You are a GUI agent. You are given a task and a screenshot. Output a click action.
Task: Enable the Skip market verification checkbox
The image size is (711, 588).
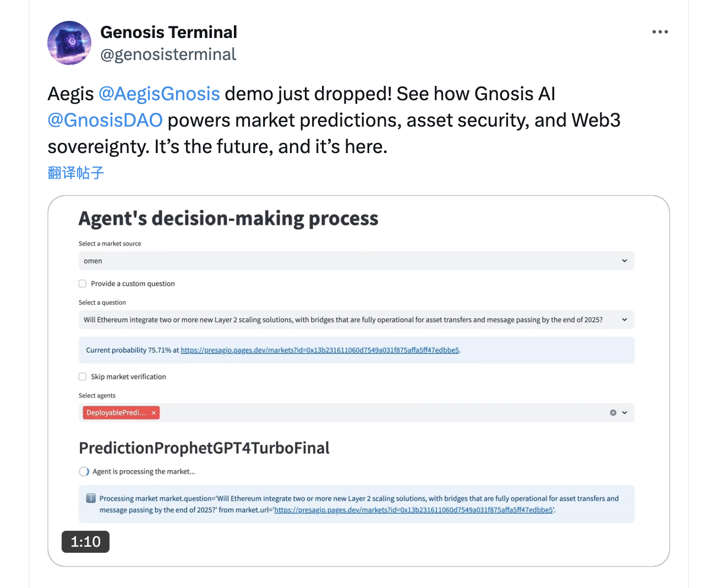point(83,377)
